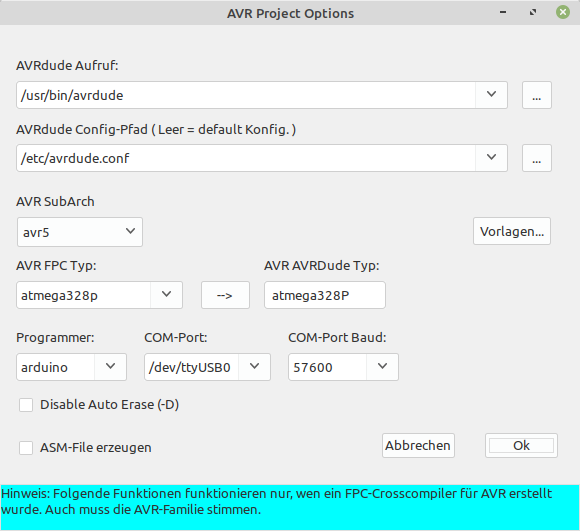Tick the ASM-File erzeugen checkbox

[26, 448]
